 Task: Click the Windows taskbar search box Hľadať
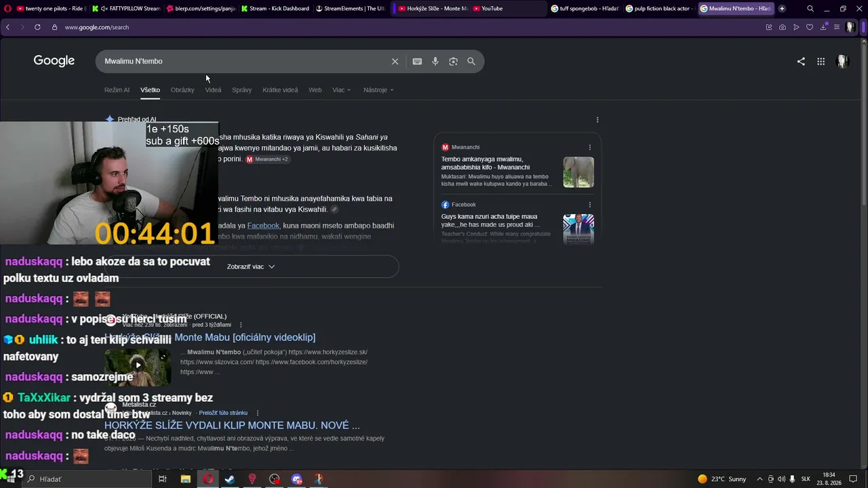[87, 479]
